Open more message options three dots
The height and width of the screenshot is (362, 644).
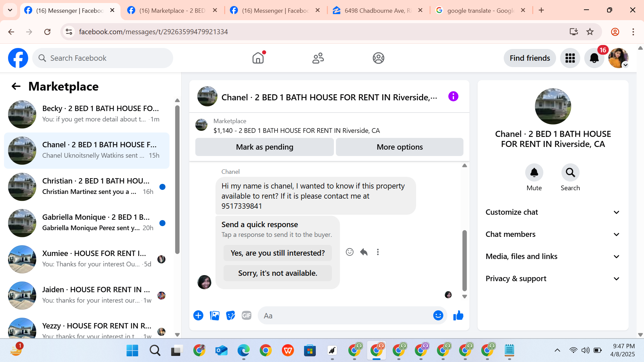coord(378,252)
